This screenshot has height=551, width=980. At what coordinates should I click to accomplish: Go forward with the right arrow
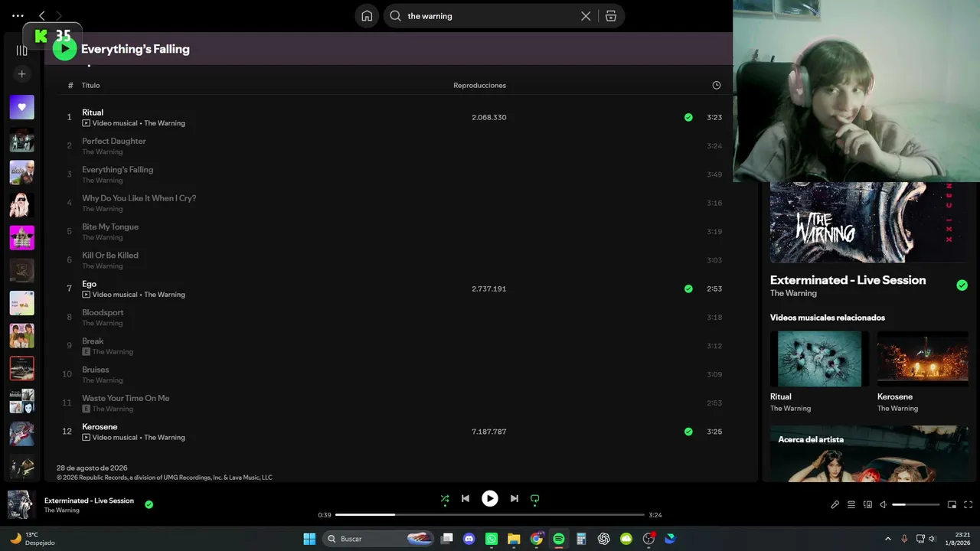click(59, 15)
